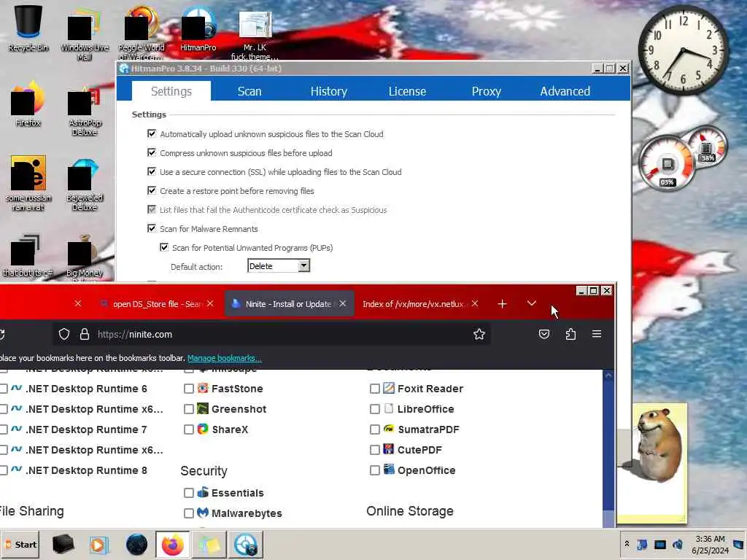Open the Firefox extensions puzzle icon
The width and height of the screenshot is (747, 560).
570,334
